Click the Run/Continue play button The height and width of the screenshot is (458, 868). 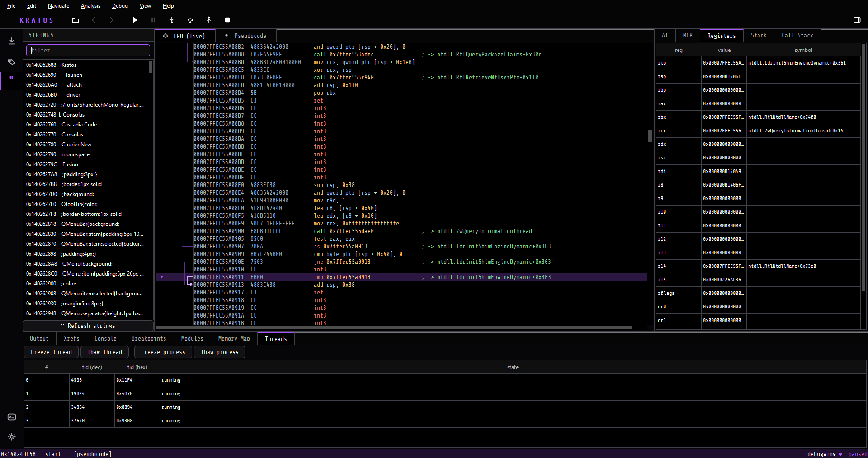[x=135, y=20]
